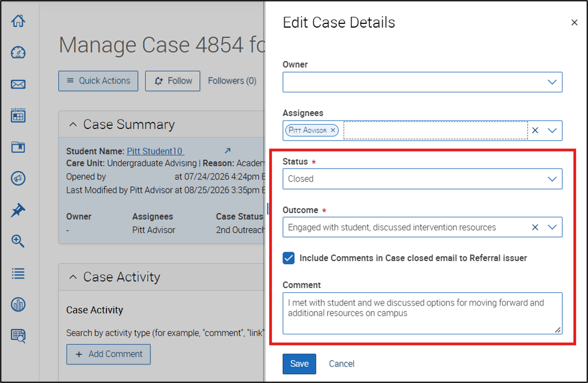Image resolution: width=588 pixels, height=383 pixels.
Task: View Followers (0)
Action: 232,81
